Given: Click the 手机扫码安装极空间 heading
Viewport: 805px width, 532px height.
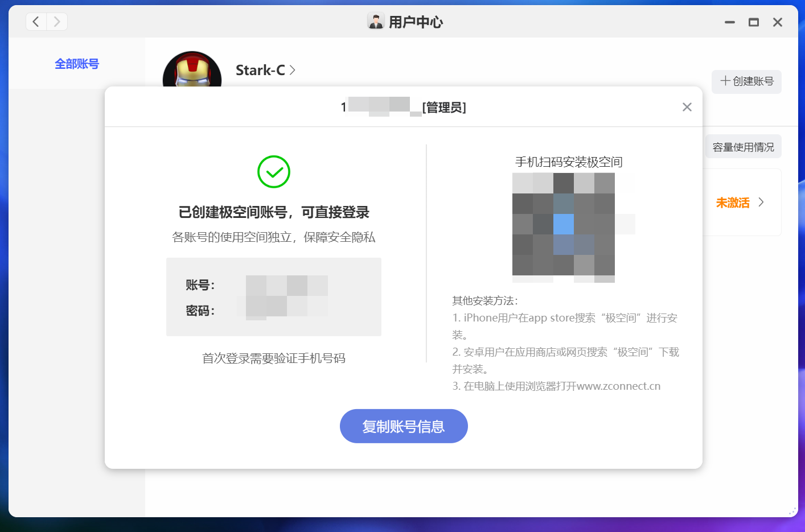Looking at the screenshot, I should (x=569, y=162).
